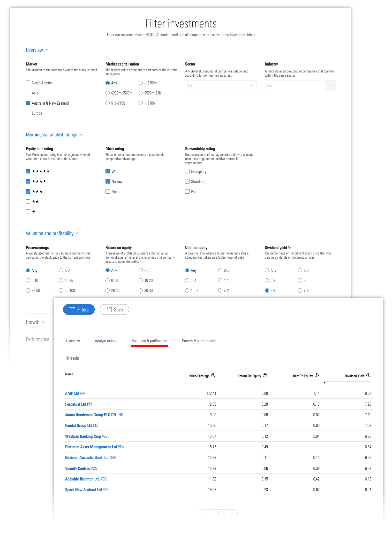392x539 pixels.
Task: Check the North America market checkbox
Action: [28, 83]
